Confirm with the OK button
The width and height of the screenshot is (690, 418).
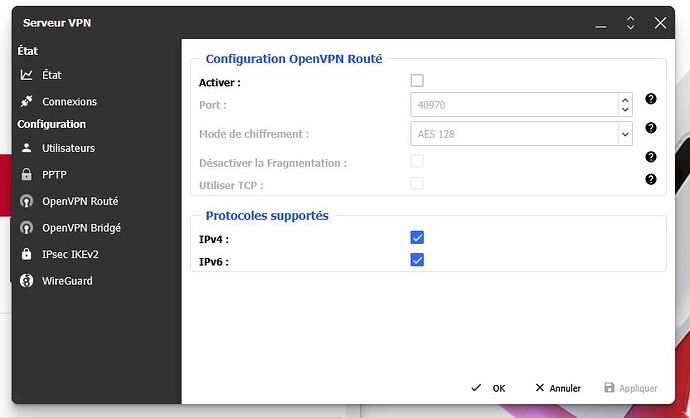click(x=489, y=388)
